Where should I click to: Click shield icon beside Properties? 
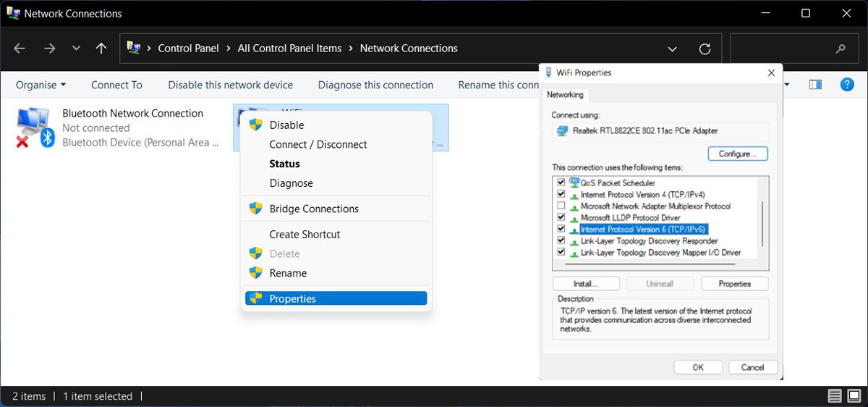(255, 298)
